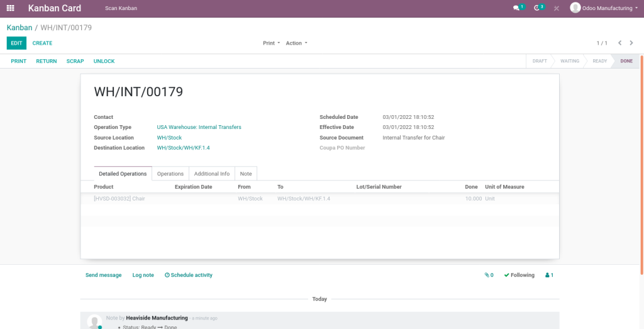Image resolution: width=644 pixels, height=329 pixels.
Task: Expand the Print dropdown
Action: pos(271,43)
